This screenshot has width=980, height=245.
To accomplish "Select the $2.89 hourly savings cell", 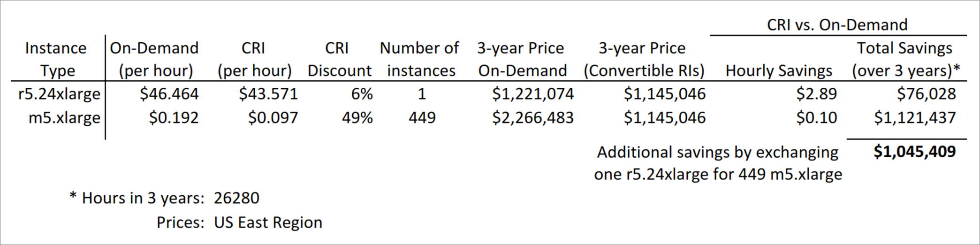I will click(816, 94).
